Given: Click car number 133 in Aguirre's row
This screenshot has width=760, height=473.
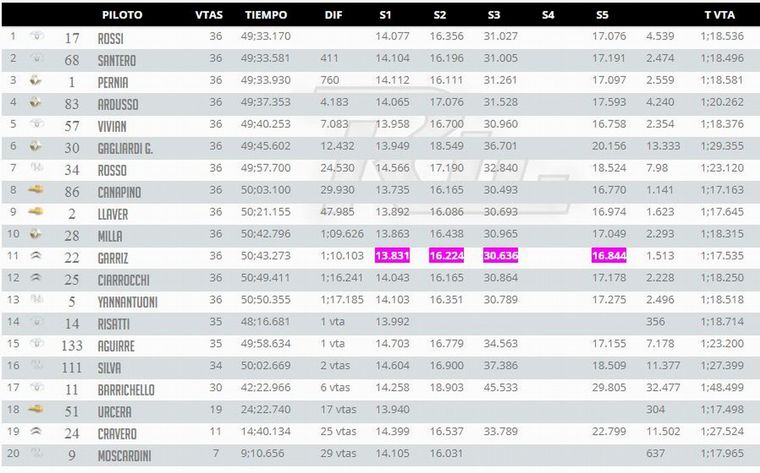Looking at the screenshot, I should coord(69,343).
